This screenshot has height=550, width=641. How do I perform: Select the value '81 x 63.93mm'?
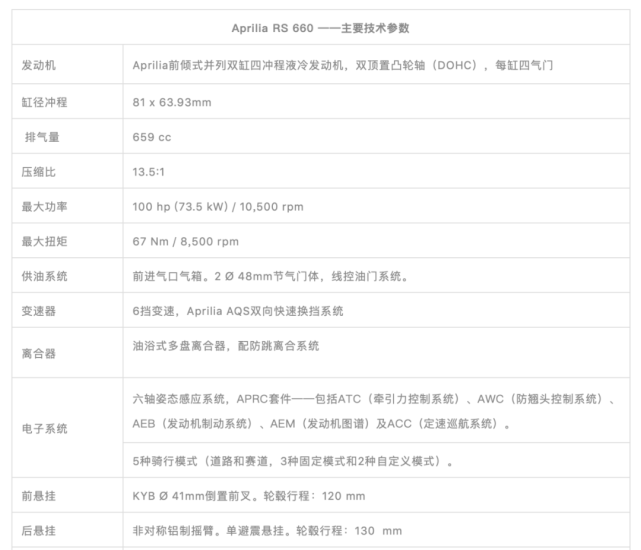point(172,102)
